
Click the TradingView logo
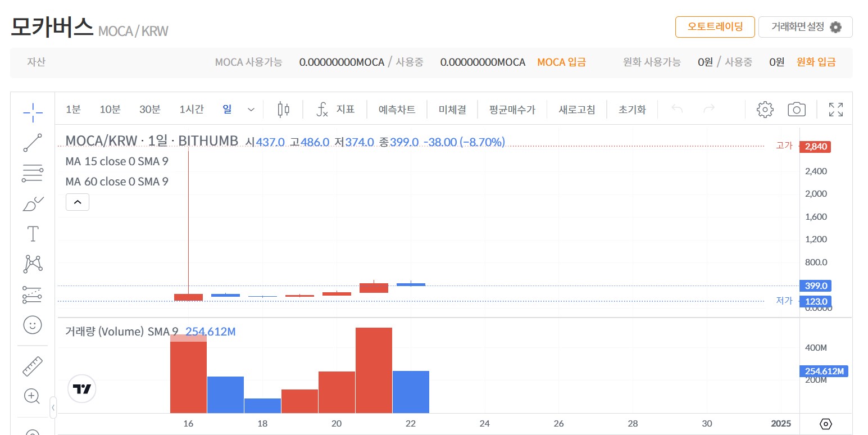point(82,389)
